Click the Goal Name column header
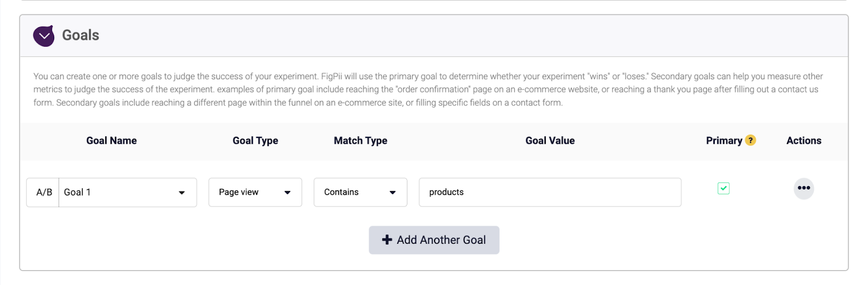The width and height of the screenshot is (868, 285). click(x=111, y=141)
